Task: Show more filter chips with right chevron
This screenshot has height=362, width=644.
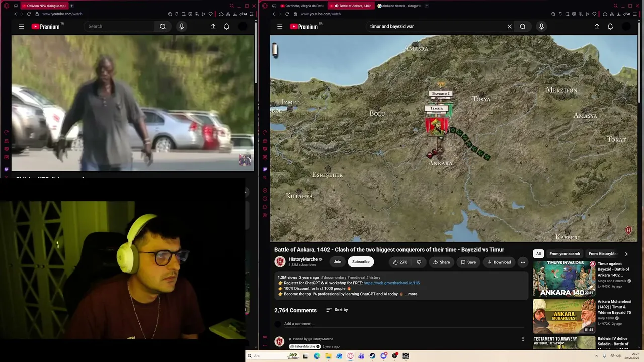Action: (x=626, y=254)
